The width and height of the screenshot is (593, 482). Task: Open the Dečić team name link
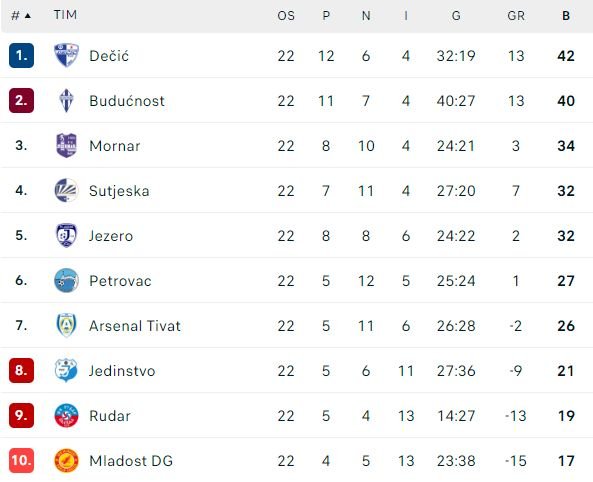[x=109, y=56]
